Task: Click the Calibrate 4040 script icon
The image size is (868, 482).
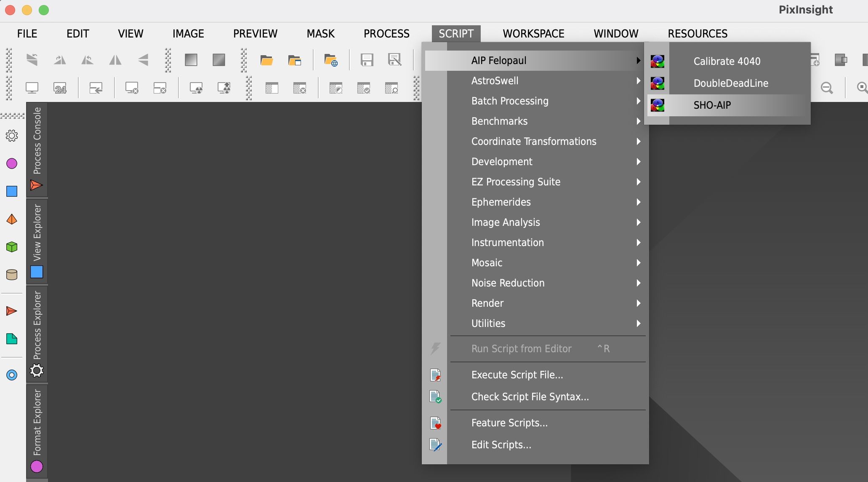Action: 657,61
